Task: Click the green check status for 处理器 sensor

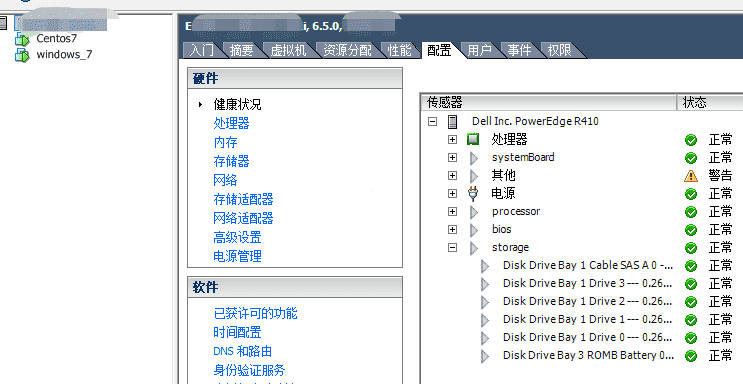Action: pos(691,140)
